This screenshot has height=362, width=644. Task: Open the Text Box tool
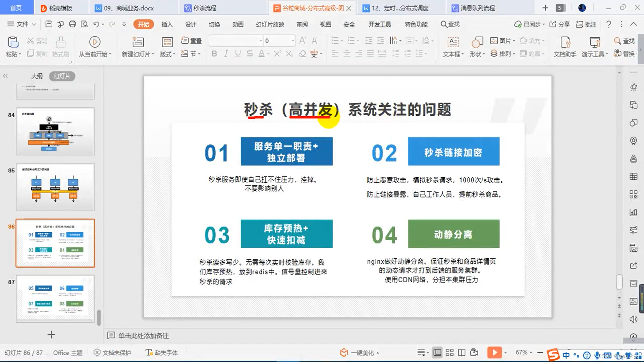pyautogui.click(x=453, y=42)
